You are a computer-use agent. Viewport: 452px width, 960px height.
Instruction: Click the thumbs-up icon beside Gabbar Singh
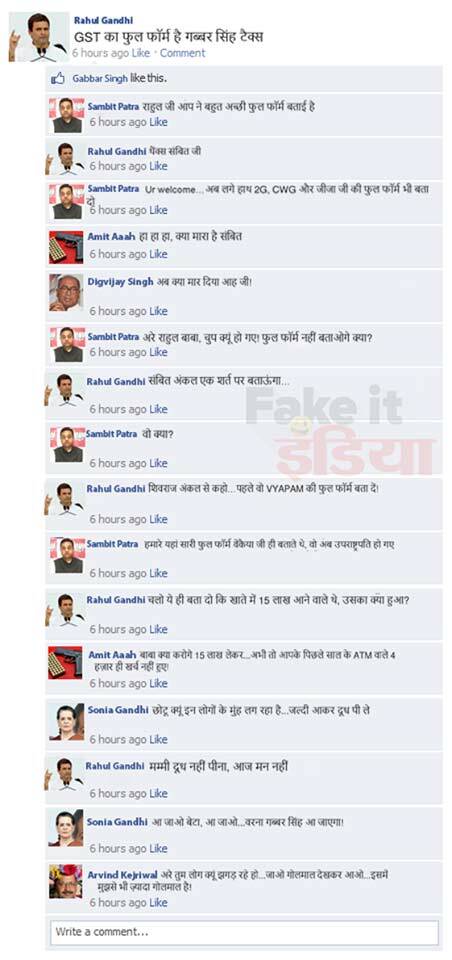[x=58, y=78]
